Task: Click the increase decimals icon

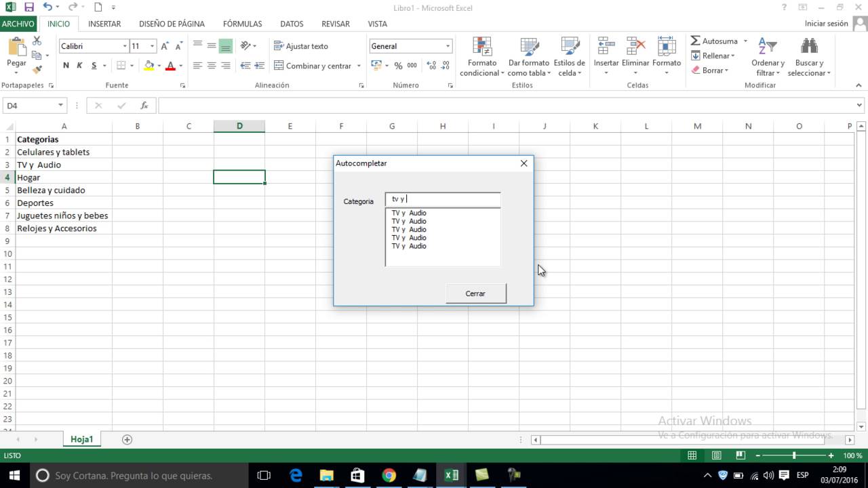Action: point(431,66)
